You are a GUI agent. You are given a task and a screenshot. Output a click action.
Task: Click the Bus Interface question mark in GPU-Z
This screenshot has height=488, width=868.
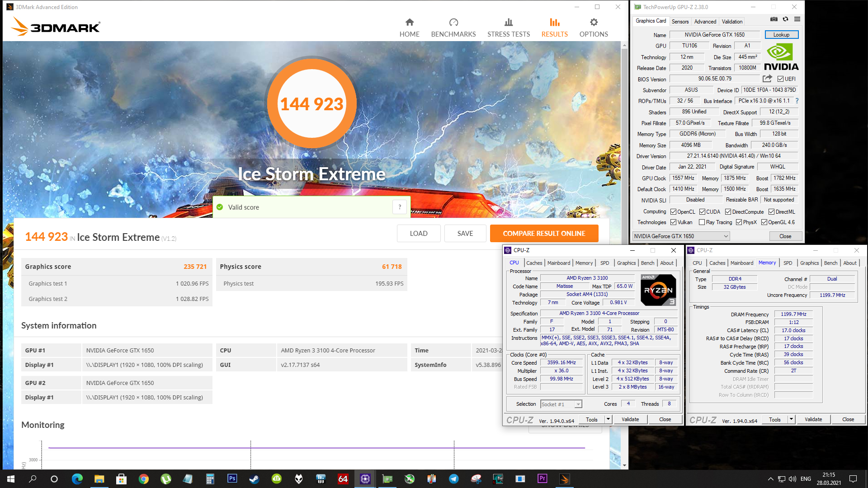[x=797, y=101]
